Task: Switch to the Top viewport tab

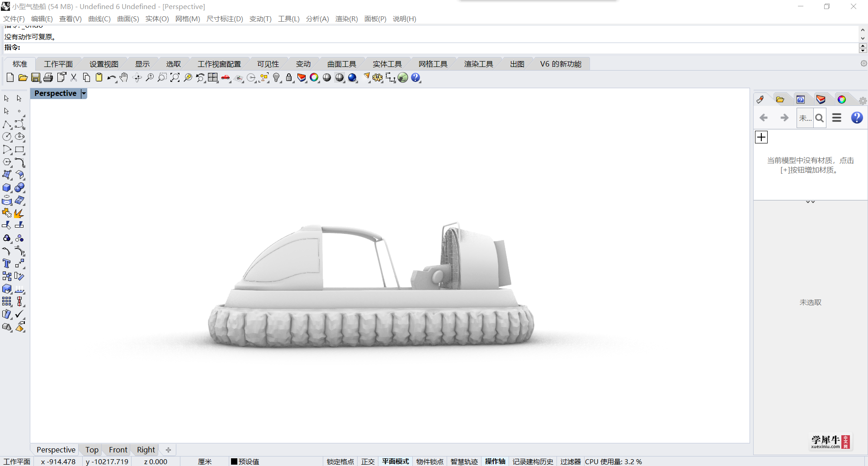Action: [92, 450]
